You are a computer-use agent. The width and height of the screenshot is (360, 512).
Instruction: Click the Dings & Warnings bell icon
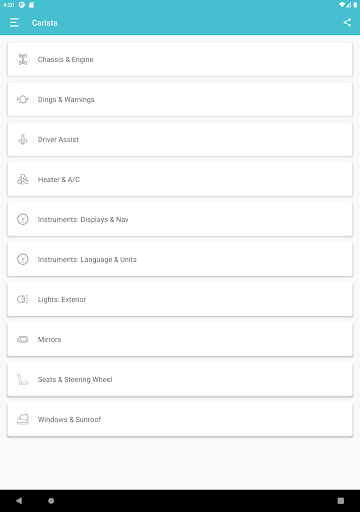pyautogui.click(x=23, y=99)
